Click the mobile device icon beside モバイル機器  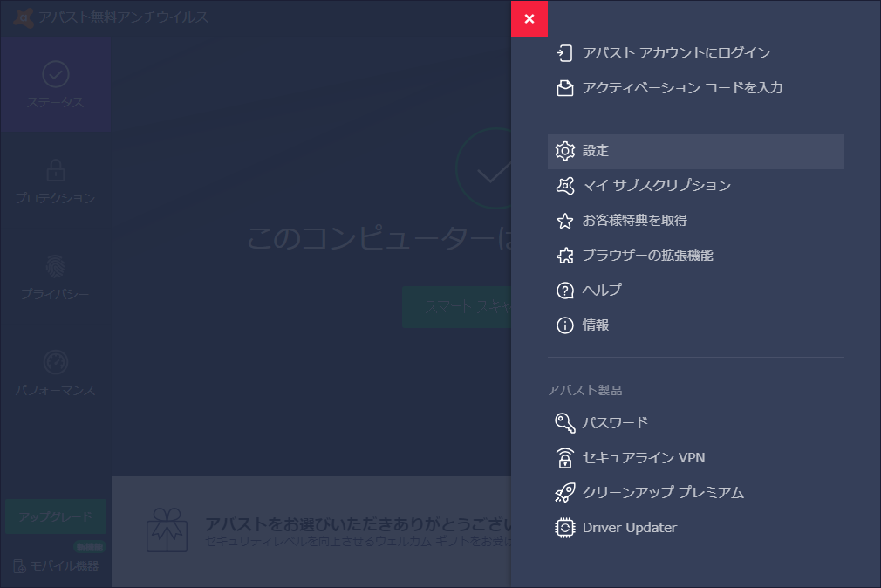[20, 566]
